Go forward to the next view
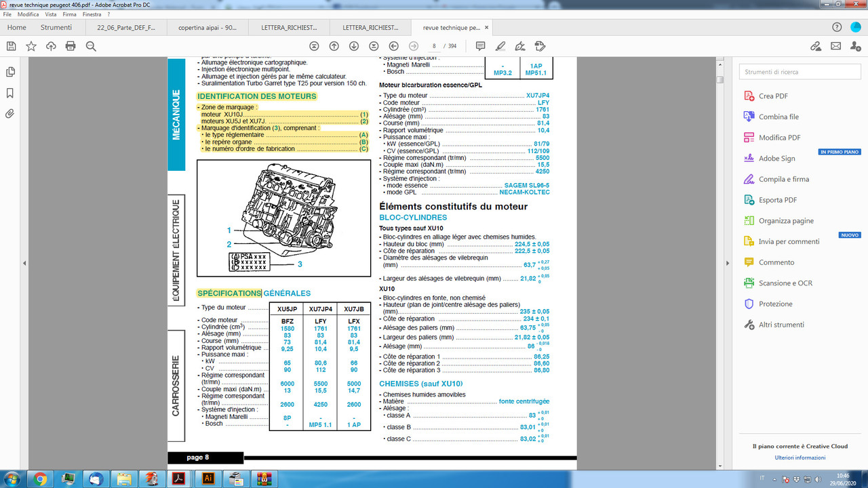This screenshot has width=868, height=488. [x=414, y=46]
